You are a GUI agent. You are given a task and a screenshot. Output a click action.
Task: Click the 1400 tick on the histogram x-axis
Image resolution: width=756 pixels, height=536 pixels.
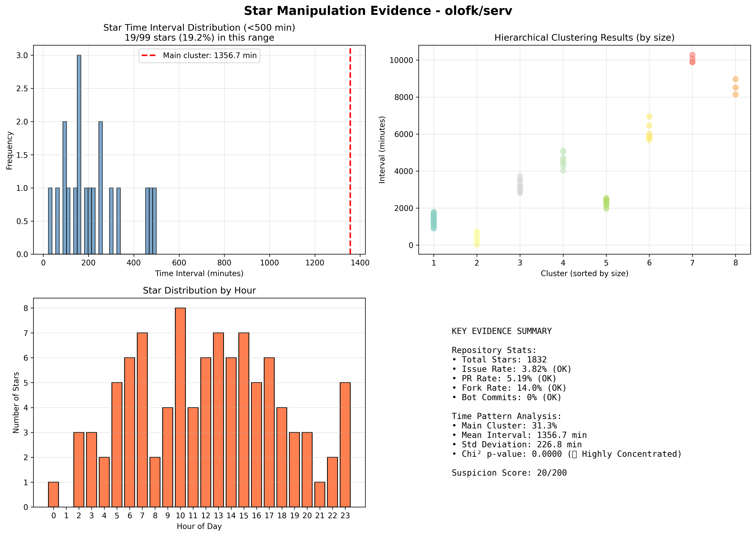pos(360,263)
